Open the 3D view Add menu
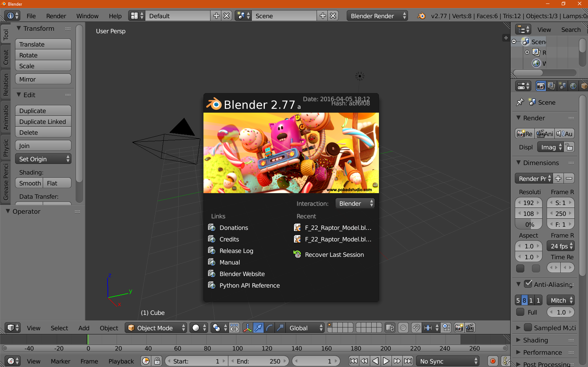Image resolution: width=588 pixels, height=367 pixels. click(84, 328)
